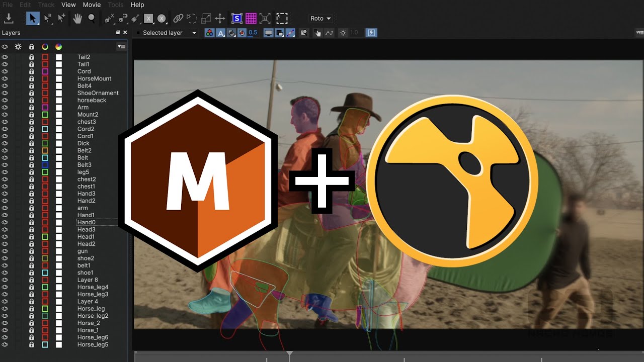Click the move crosshair tool icon
The width and height of the screenshot is (644, 362).
coord(220,19)
